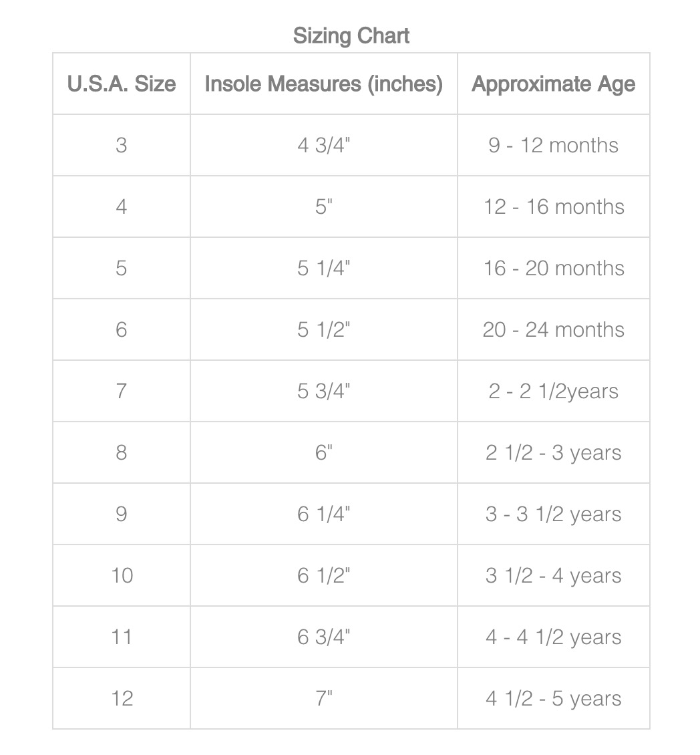Click the 12 - 16 months age cell

pos(553,206)
